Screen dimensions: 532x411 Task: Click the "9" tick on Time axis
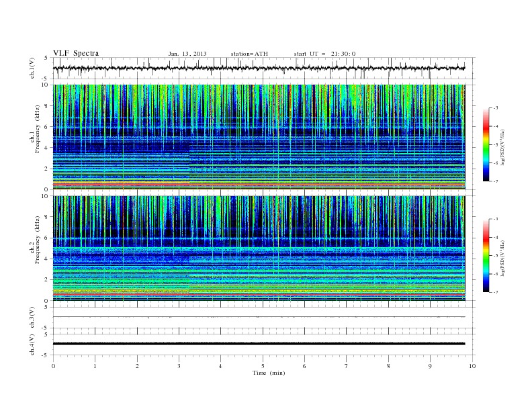pyautogui.click(x=430, y=366)
